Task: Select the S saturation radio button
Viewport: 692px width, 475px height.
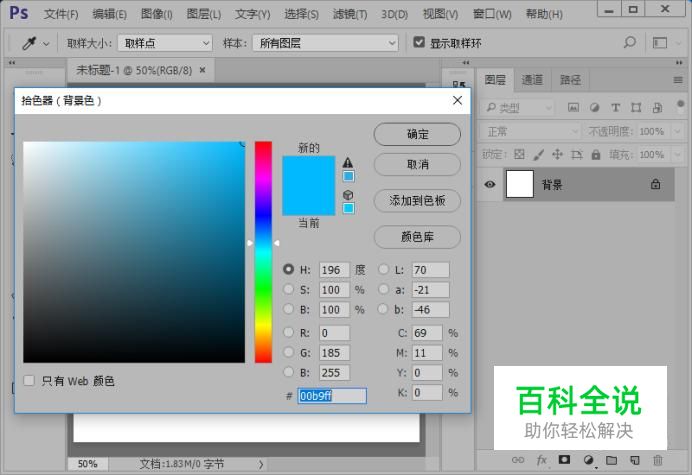Action: coord(288,289)
